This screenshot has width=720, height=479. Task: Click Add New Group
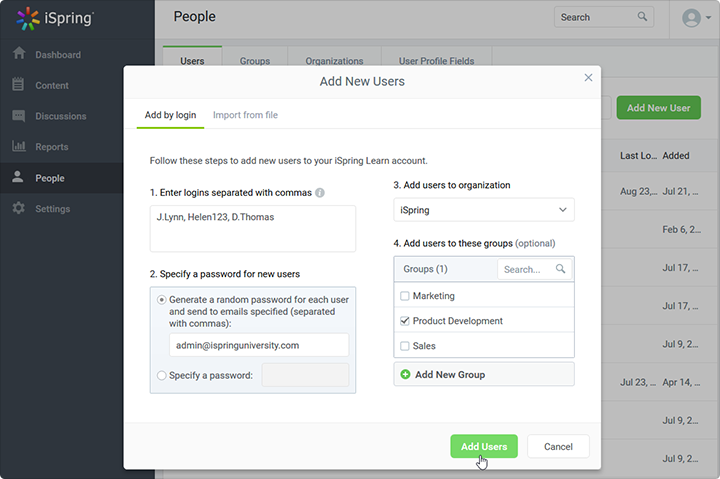pyautogui.click(x=484, y=374)
